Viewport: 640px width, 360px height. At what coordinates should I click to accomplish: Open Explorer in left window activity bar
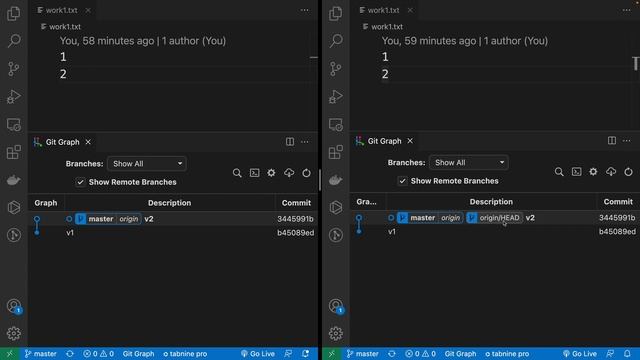click(x=14, y=13)
